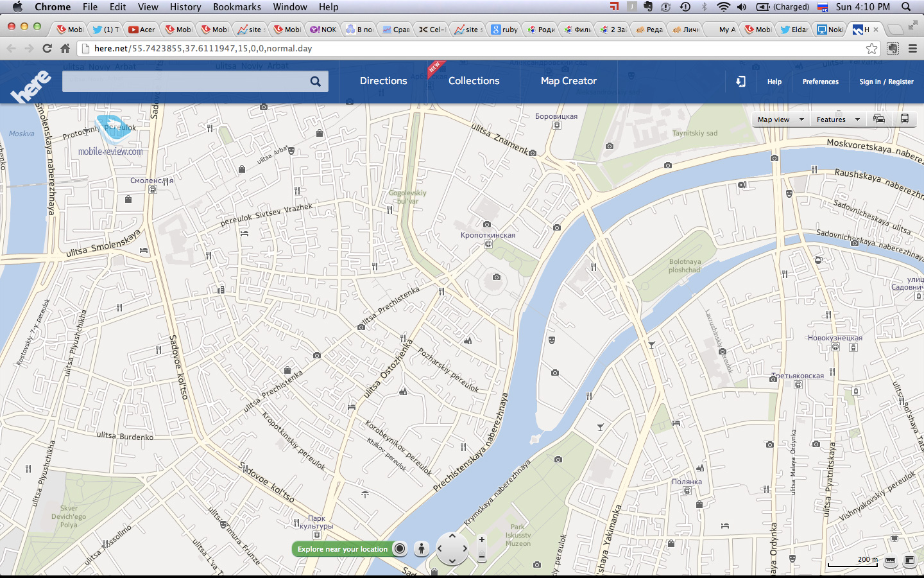Switch to the ruby browser tab
Image resolution: width=924 pixels, height=578 pixels.
pos(504,29)
